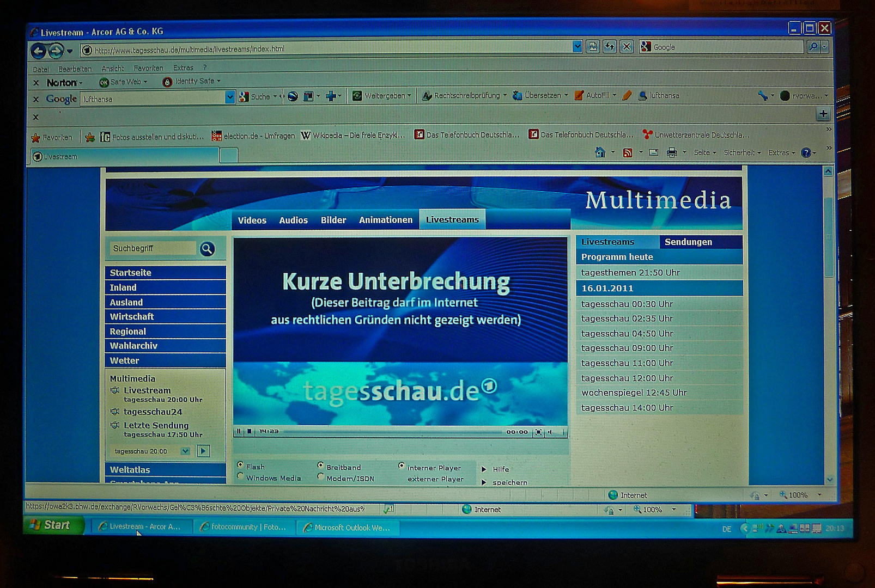Click the Favoriten star button
The image size is (875, 588).
[x=52, y=137]
